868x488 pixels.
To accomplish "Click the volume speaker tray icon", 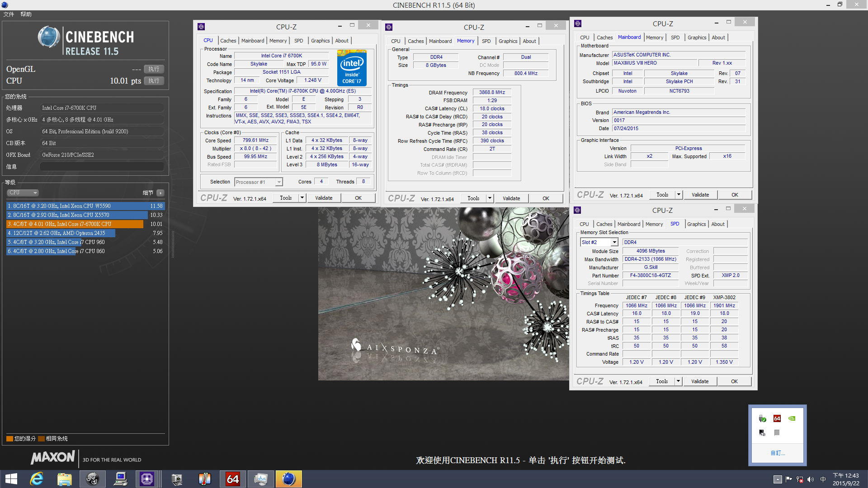I will (811, 479).
